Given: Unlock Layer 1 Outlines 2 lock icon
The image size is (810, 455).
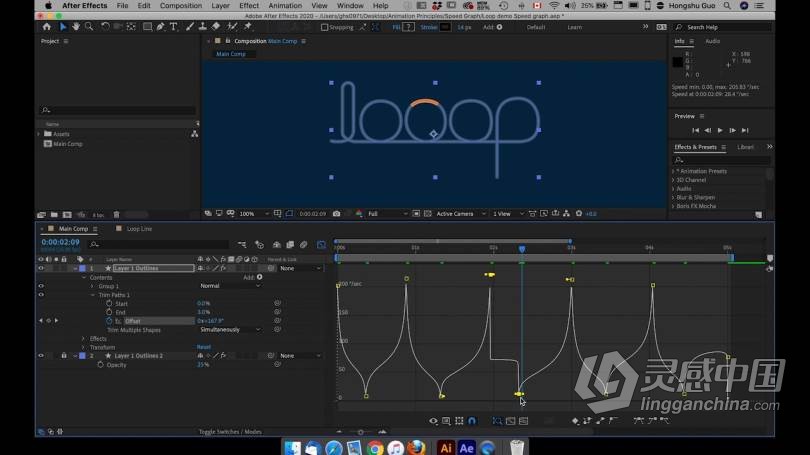Looking at the screenshot, I should coord(64,356).
